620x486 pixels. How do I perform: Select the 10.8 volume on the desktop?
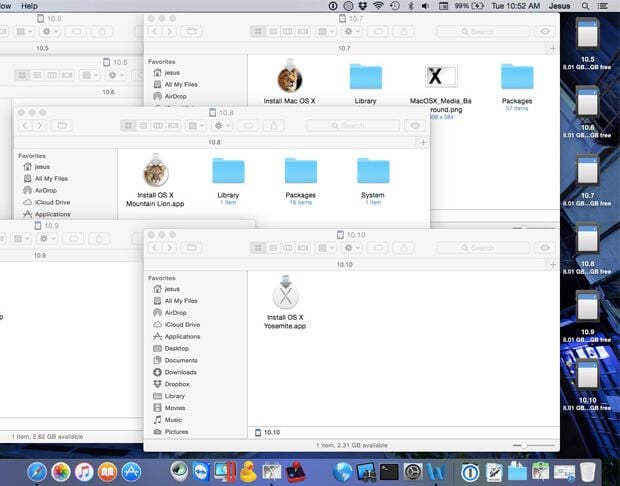588,239
